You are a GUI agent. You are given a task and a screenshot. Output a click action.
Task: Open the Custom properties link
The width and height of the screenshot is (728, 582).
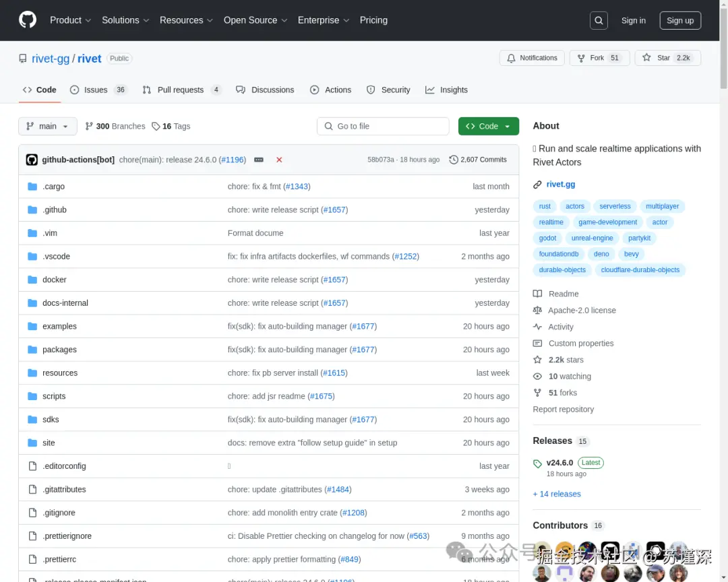click(x=581, y=344)
